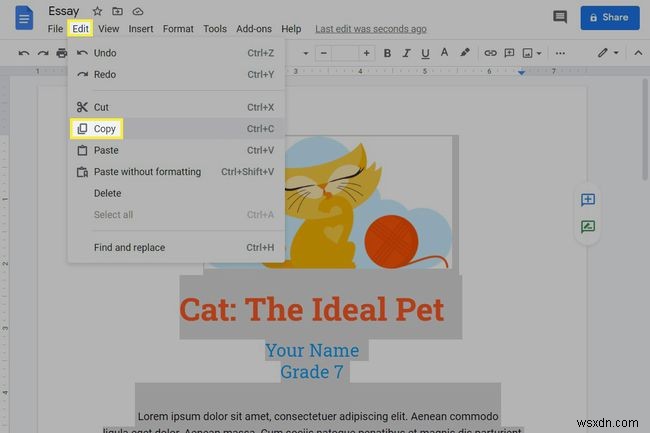Open the Insert menu
The image size is (650, 433).
(141, 29)
